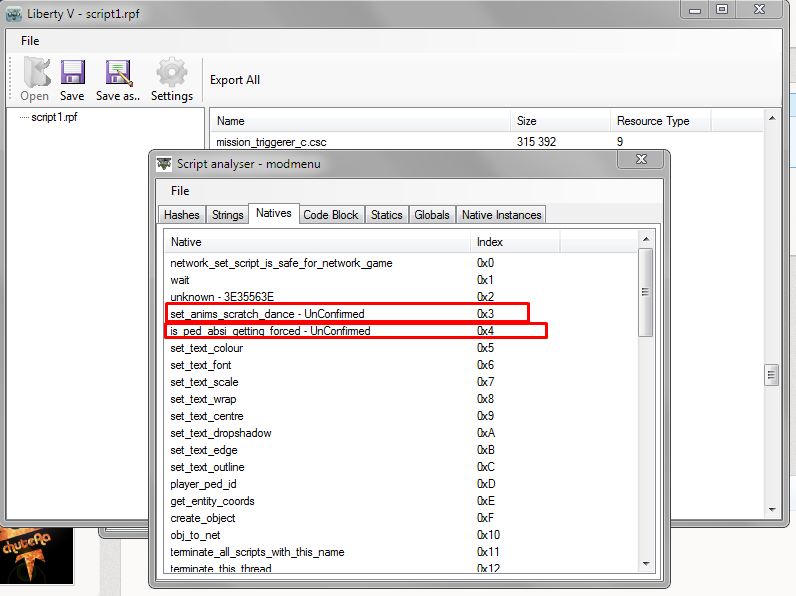Open the Globals tab
This screenshot has width=796, height=596.
(432, 215)
